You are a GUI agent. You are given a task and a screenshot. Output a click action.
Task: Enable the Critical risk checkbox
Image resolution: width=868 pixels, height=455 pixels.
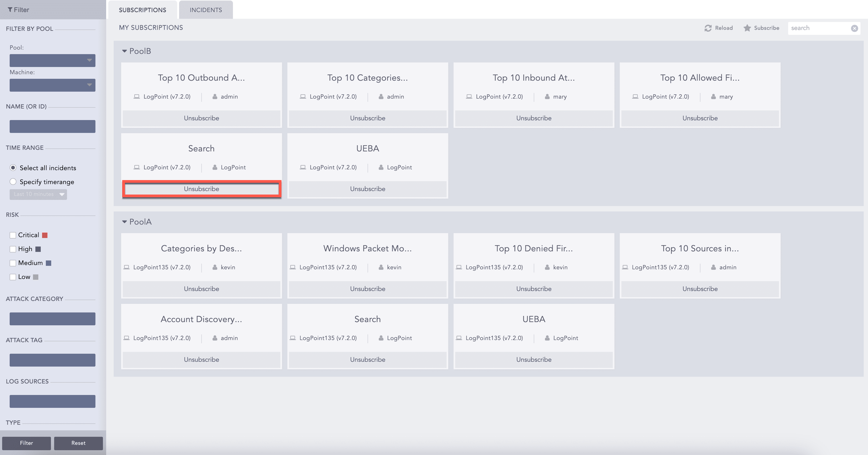click(13, 235)
